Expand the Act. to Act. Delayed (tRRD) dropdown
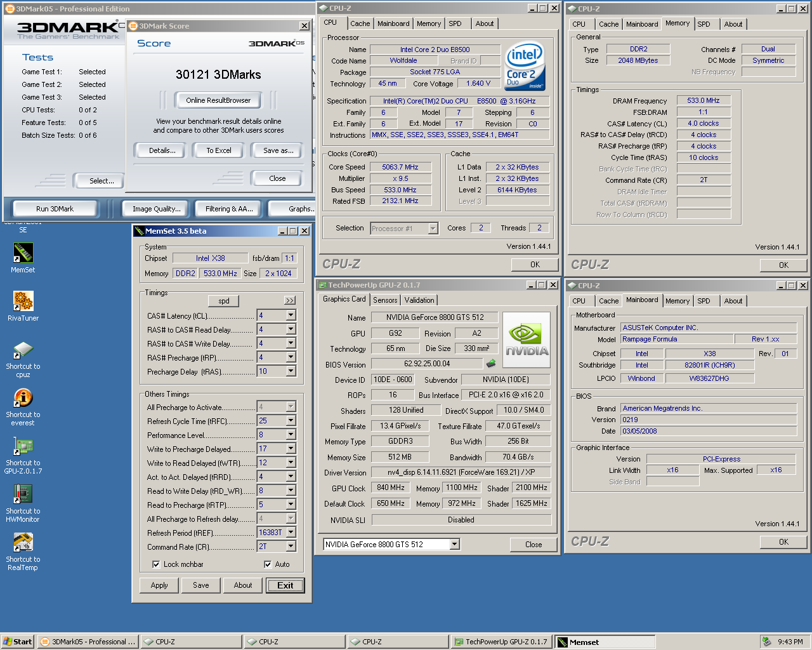Screen dimensions: 812x650 pos(291,477)
